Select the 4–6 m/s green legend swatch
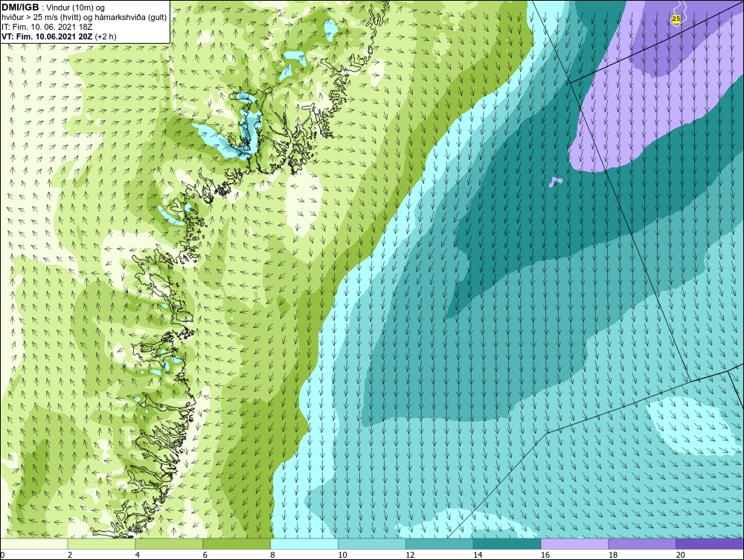Viewport: 744px width, 560px height. coord(169,544)
